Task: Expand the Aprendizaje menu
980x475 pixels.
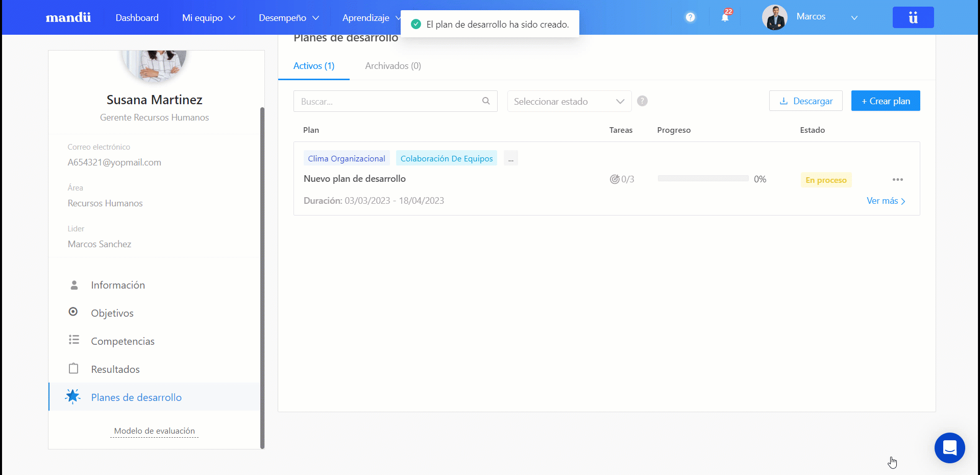Action: point(372,18)
